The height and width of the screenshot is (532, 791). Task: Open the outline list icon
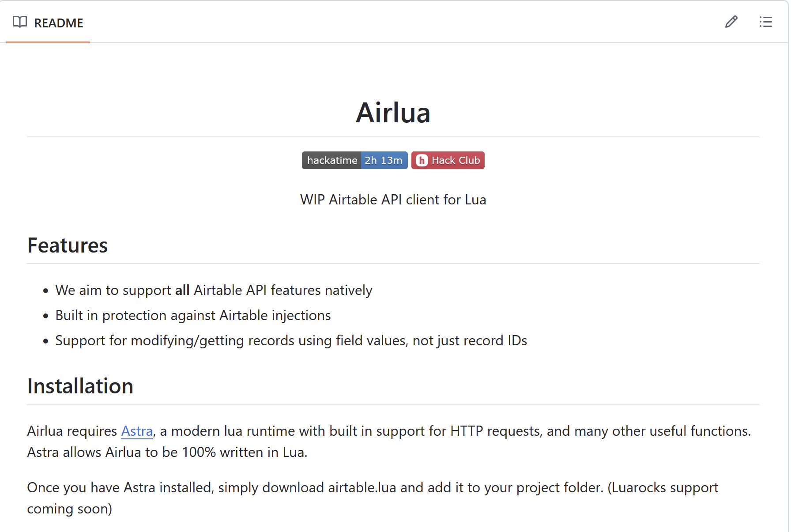click(765, 22)
